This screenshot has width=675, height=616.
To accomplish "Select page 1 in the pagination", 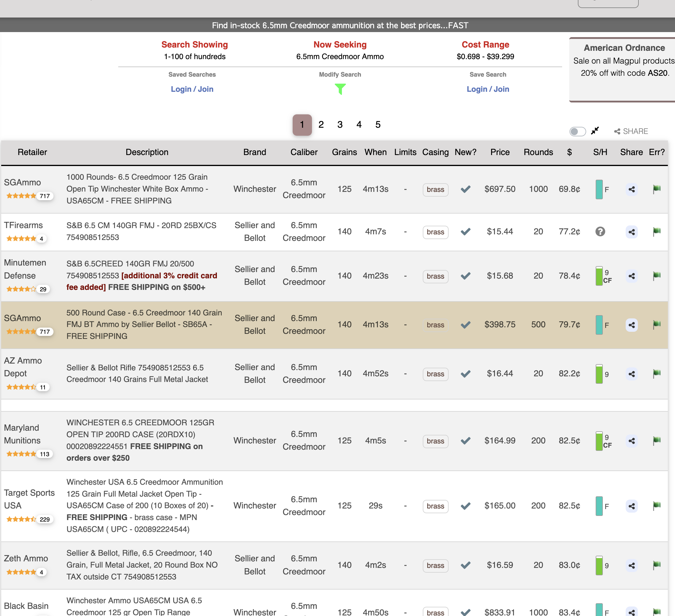I will click(x=302, y=125).
